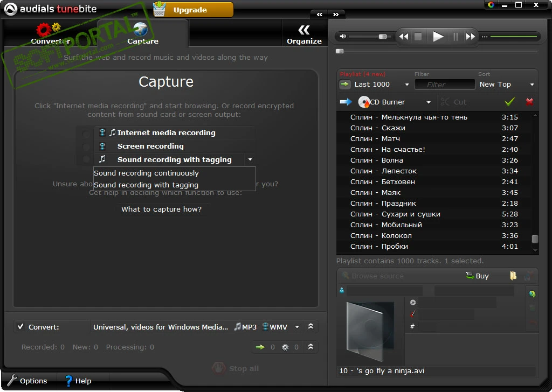Open the Options settings button
The height and width of the screenshot is (392, 552).
[x=27, y=381]
